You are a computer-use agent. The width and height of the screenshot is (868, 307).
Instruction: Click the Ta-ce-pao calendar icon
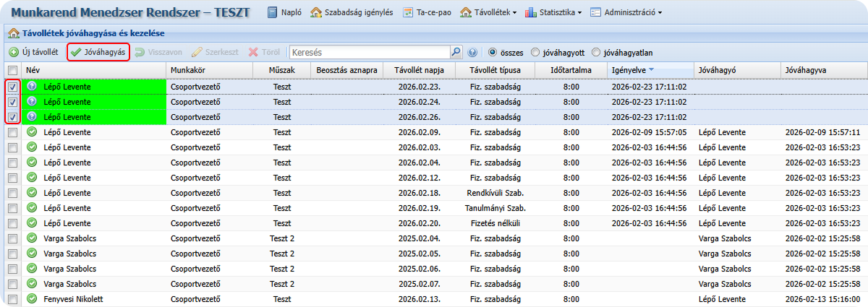408,12
